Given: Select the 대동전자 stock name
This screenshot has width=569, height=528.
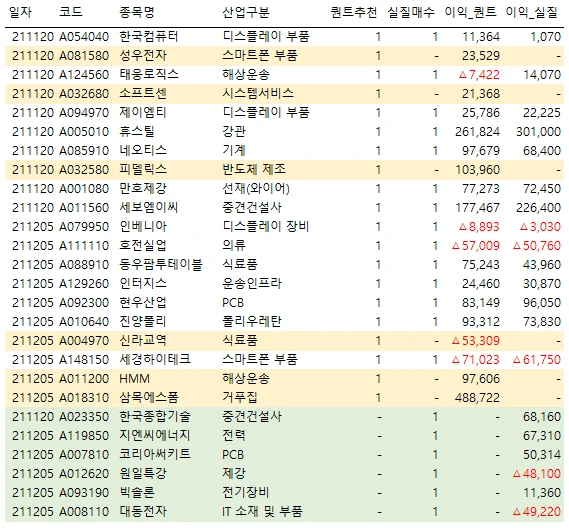Looking at the screenshot, I should tap(143, 511).
